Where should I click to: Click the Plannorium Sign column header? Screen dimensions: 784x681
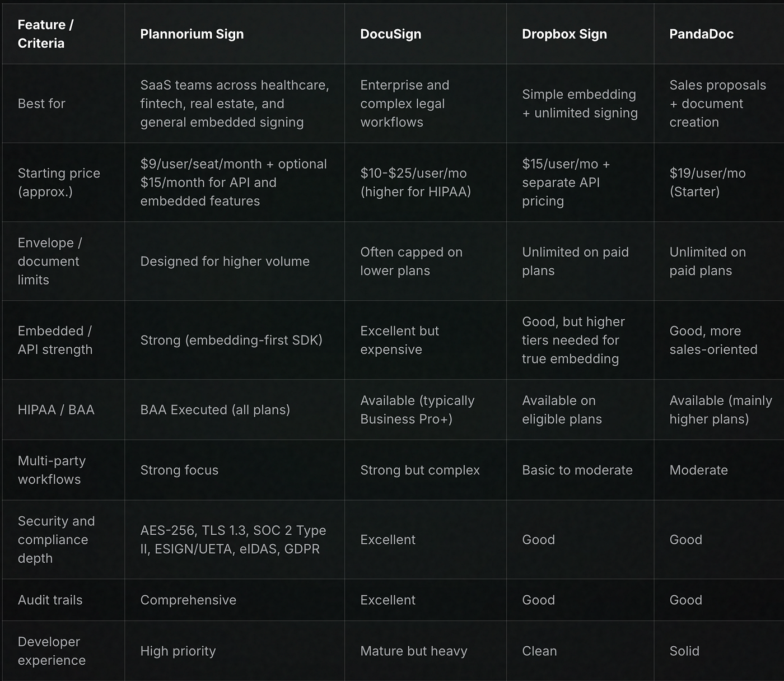tap(192, 34)
